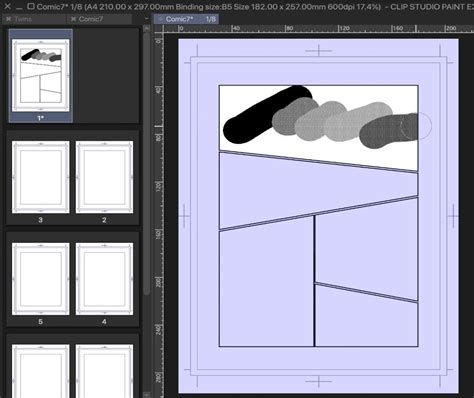
Task: Click the page manager scroll-down arrow
Action: point(147,395)
